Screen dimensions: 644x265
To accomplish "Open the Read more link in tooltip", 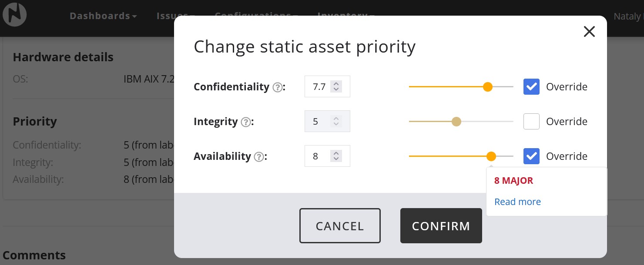I will (x=517, y=202).
